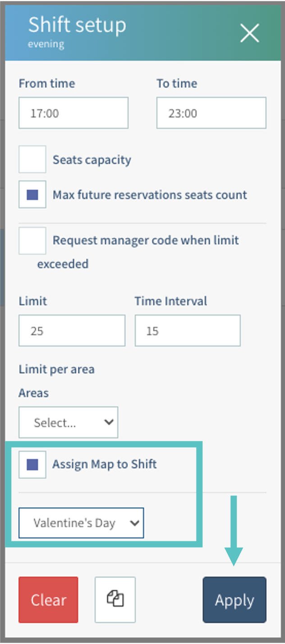Expand the Valentine's Day map dropdown
This screenshot has width=285, height=644.
(x=81, y=523)
